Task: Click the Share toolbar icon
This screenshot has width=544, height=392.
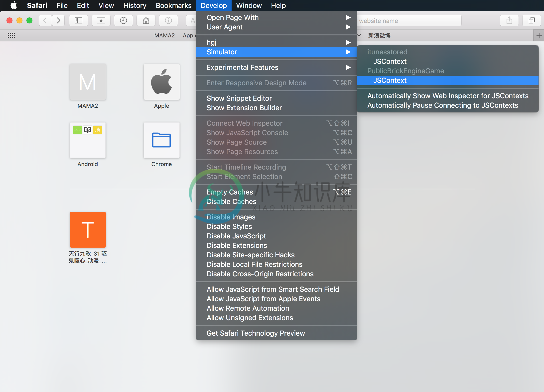Action: tap(509, 20)
